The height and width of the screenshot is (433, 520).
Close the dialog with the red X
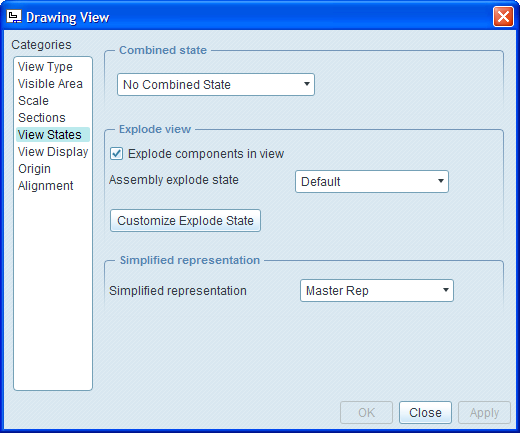503,16
